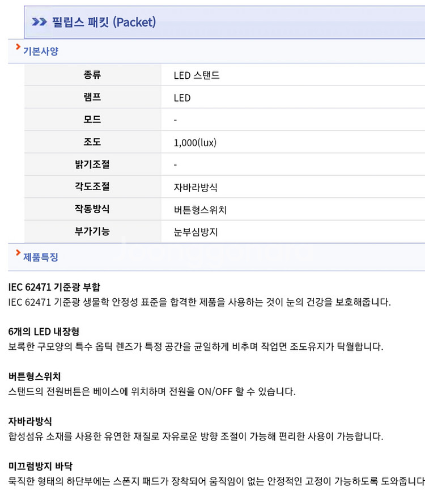Viewport: 425px width, 504px height.
Task: Click the double-arrow icon beside 필립스 패킷
Action: tap(39, 22)
